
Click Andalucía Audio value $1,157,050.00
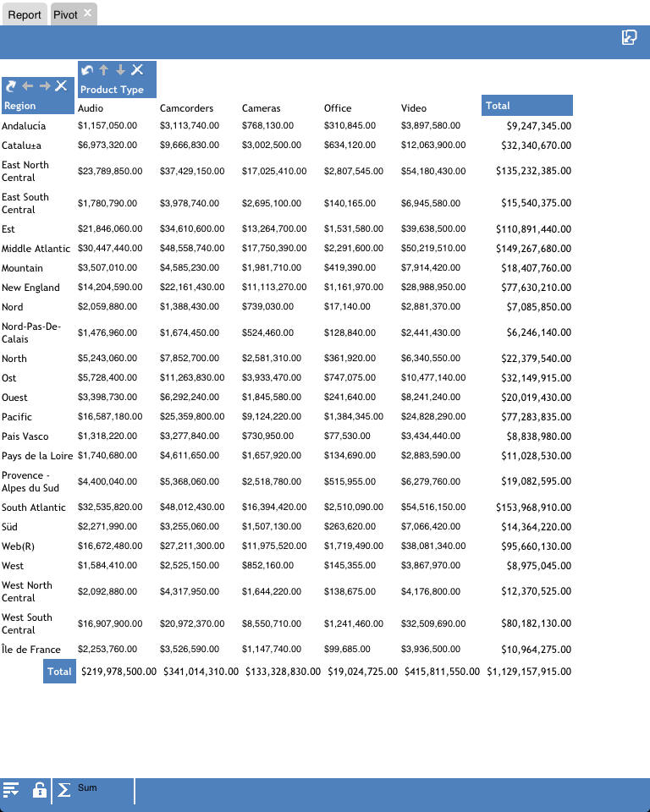(x=107, y=125)
